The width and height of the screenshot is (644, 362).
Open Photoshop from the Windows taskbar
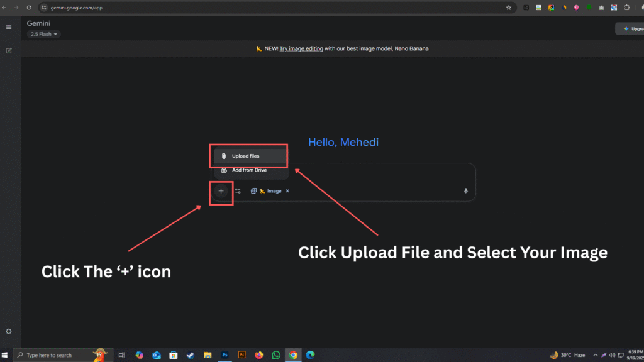[x=225, y=355]
